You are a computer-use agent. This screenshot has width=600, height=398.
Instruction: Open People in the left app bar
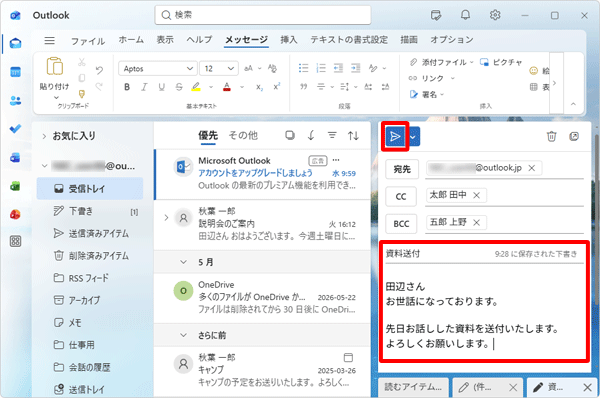point(15,101)
